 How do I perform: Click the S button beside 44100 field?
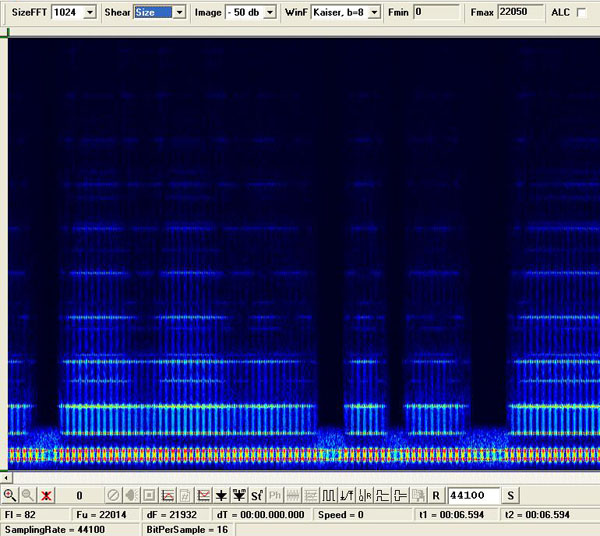click(x=510, y=495)
